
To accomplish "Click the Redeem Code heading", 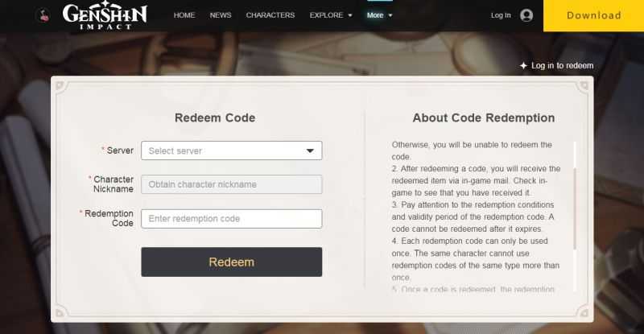I will tap(215, 118).
